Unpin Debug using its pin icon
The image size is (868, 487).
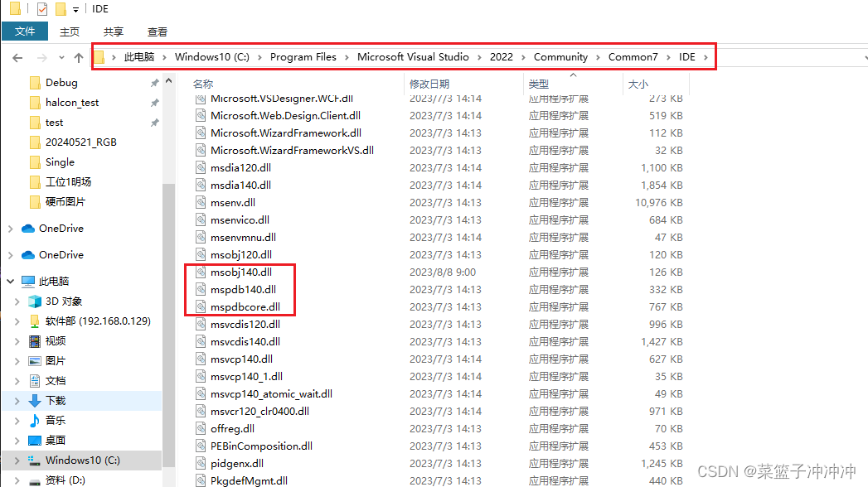pyautogui.click(x=154, y=83)
